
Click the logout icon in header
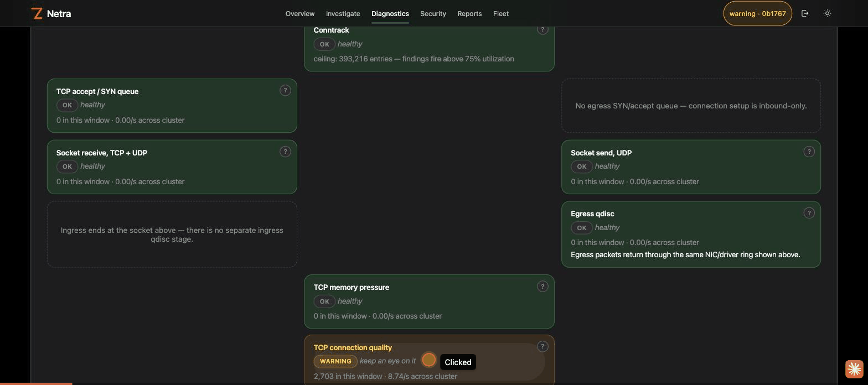(805, 13)
